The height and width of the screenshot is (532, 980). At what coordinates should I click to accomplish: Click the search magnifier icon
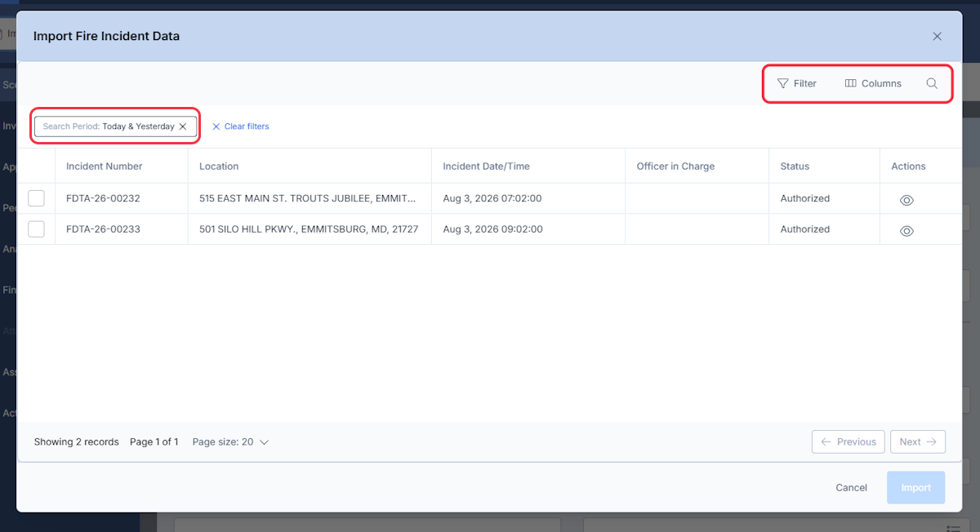932,83
